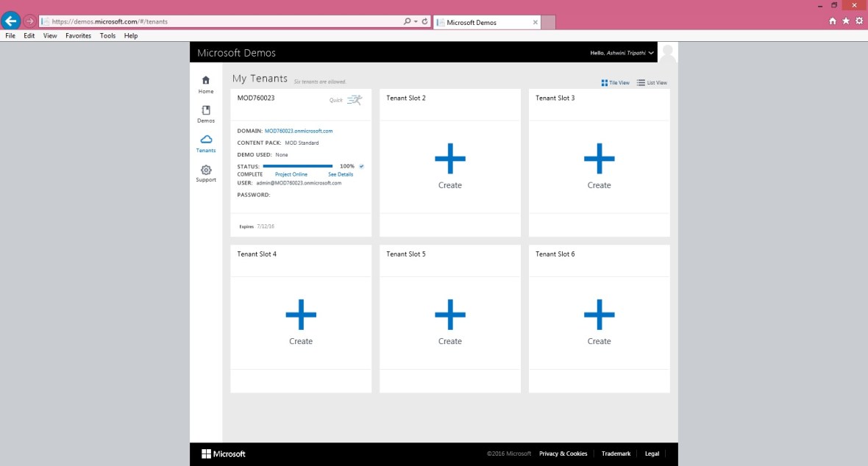Image resolution: width=868 pixels, height=466 pixels.
Task: Expand the Hello, Ashwini Tripathi user menu
Action: pos(622,53)
